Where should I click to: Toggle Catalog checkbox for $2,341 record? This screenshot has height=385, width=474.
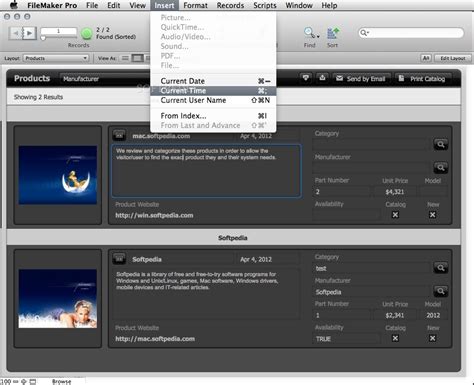pos(395,338)
